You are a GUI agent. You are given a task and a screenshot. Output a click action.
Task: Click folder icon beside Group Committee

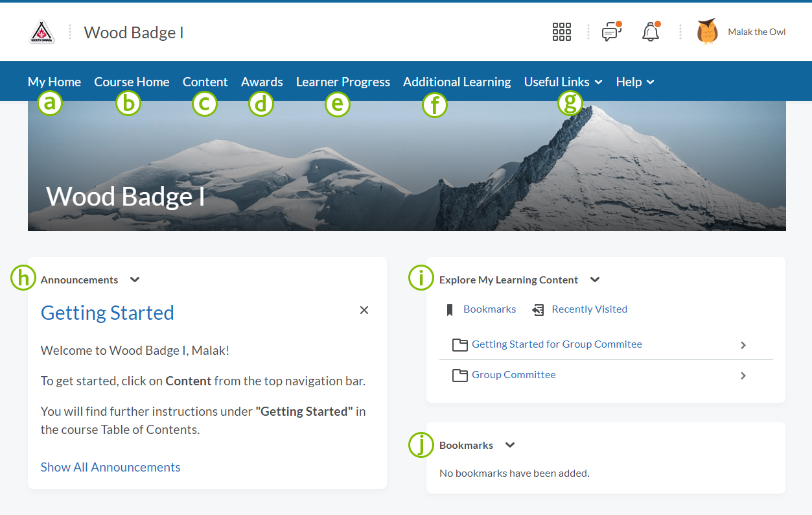click(x=459, y=376)
